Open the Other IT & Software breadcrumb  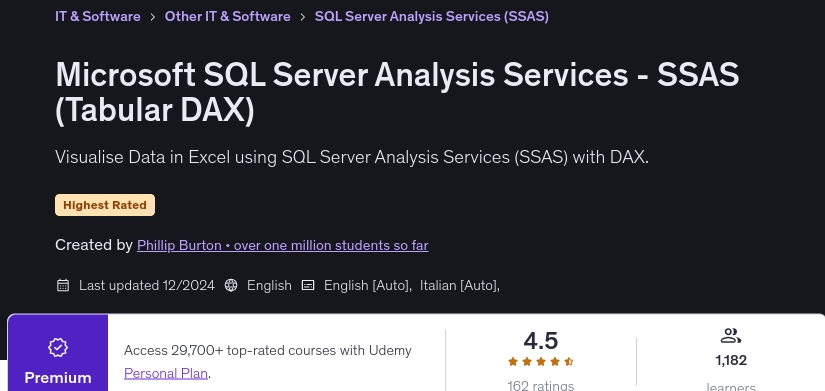[227, 16]
